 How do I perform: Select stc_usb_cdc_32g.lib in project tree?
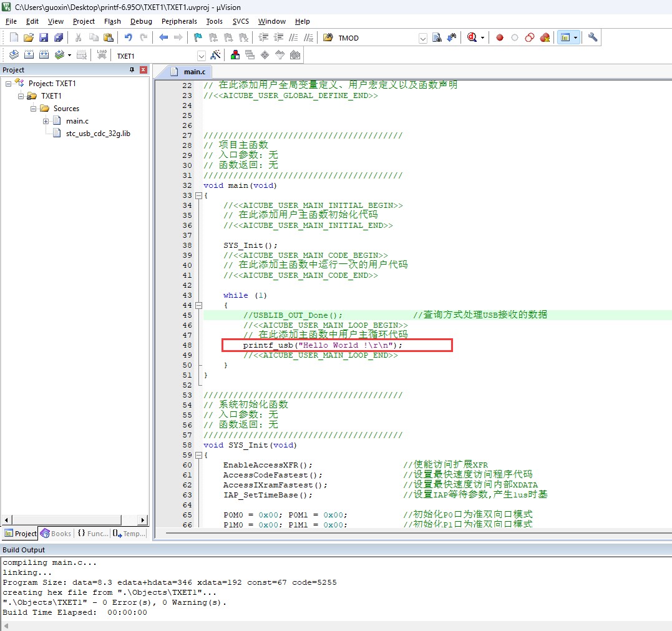[x=98, y=134]
